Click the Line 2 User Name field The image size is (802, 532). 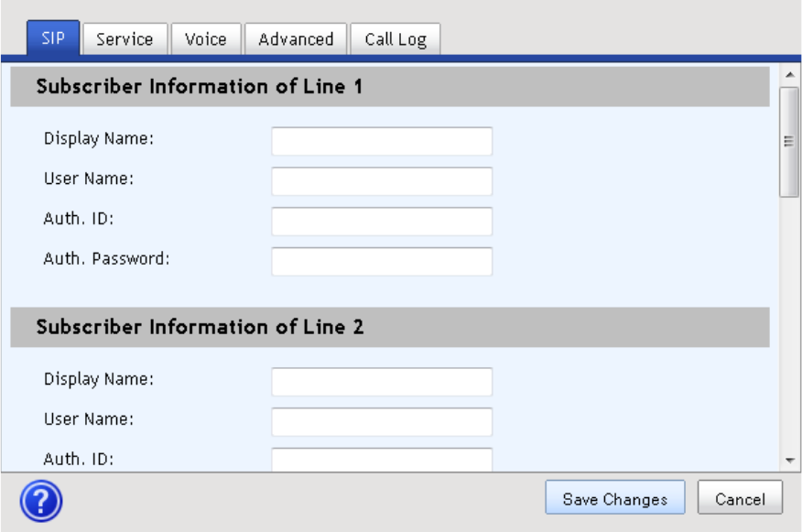tap(382, 421)
